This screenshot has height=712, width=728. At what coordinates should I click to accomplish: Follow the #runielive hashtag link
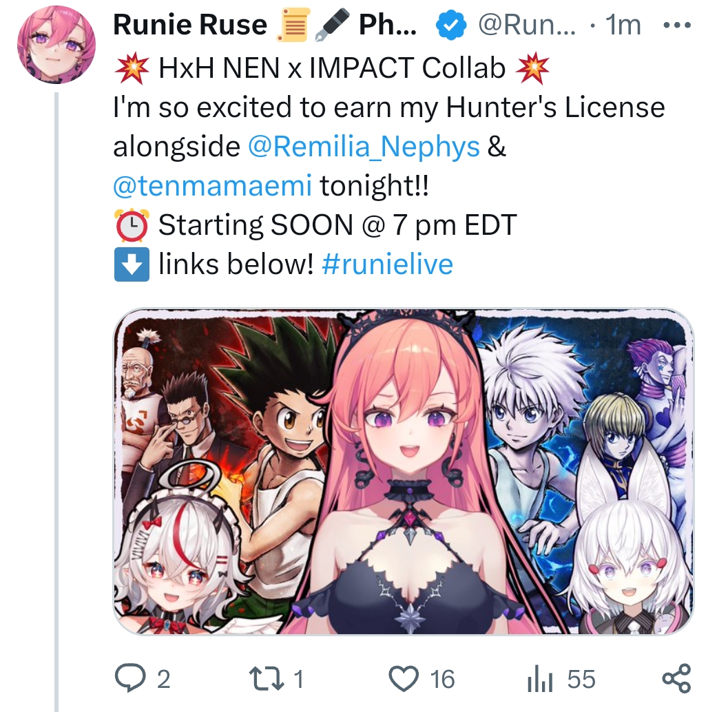point(387,264)
